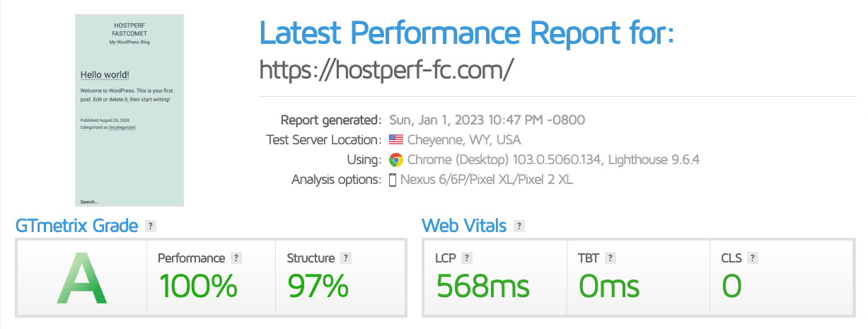Click the help icon next to GTmetrix Grade
The height and width of the screenshot is (329, 868).
pos(150,226)
